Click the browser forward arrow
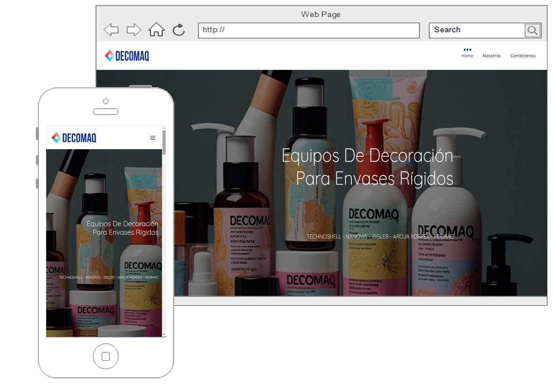The image size is (554, 392). pyautogui.click(x=134, y=30)
